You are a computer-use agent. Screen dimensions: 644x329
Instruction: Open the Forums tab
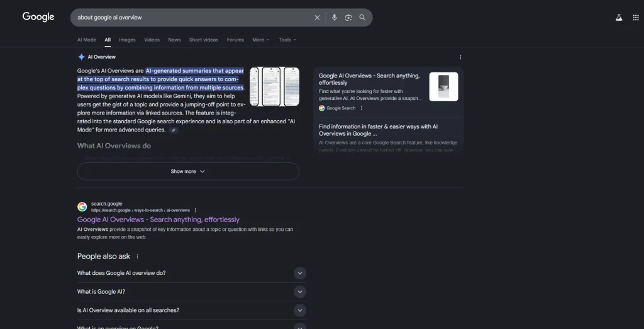(235, 40)
